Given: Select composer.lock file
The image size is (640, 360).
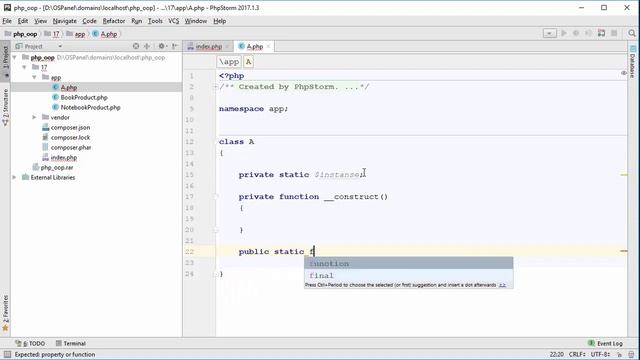Looking at the screenshot, I should 70,138.
